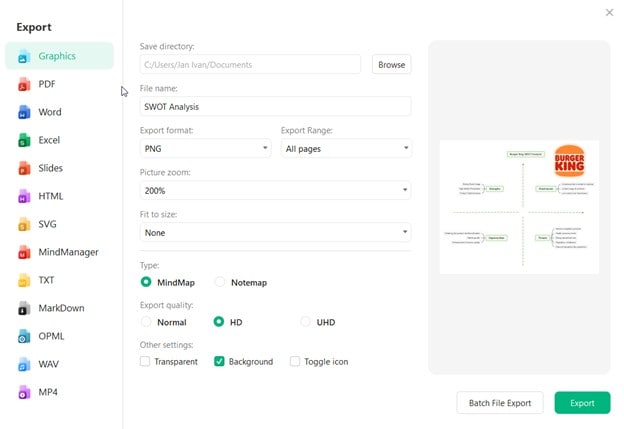Select UHD export quality
The height and width of the screenshot is (429, 624).
tap(306, 322)
